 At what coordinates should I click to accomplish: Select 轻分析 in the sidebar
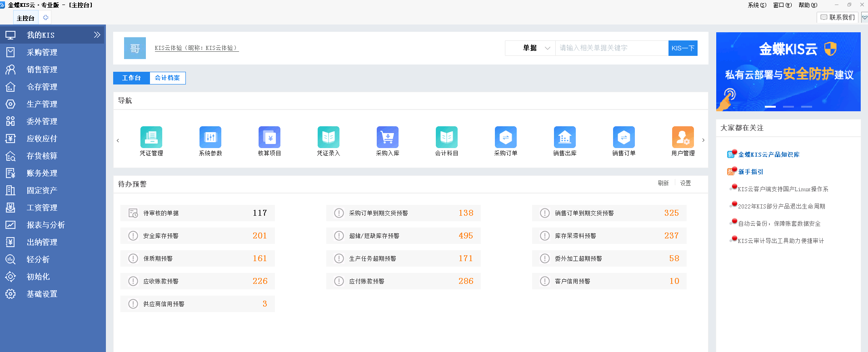point(53,259)
